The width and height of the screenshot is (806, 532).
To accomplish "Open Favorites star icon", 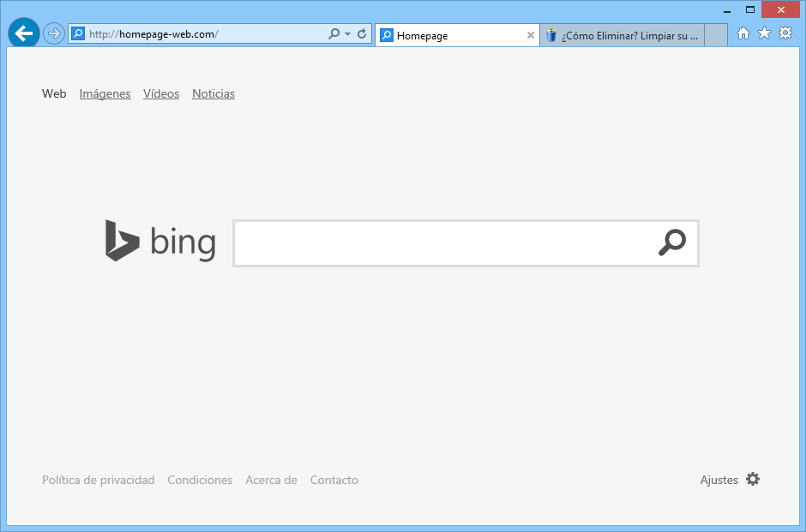I will click(x=764, y=33).
